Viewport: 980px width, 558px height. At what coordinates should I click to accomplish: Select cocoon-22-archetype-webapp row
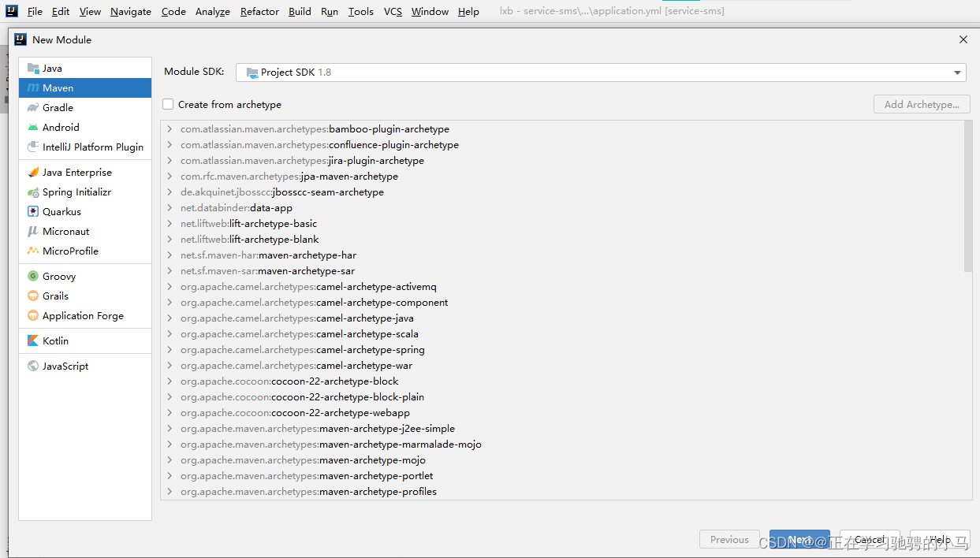pyautogui.click(x=562, y=412)
